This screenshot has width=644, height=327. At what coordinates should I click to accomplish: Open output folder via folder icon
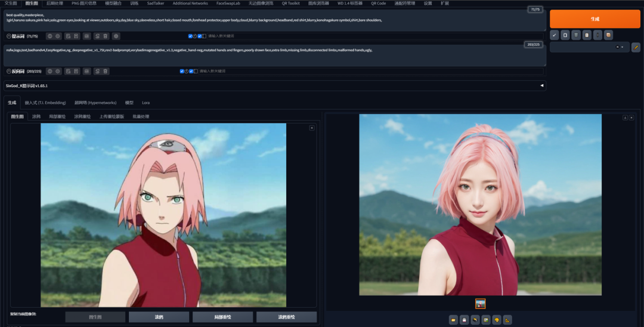pyautogui.click(x=453, y=320)
